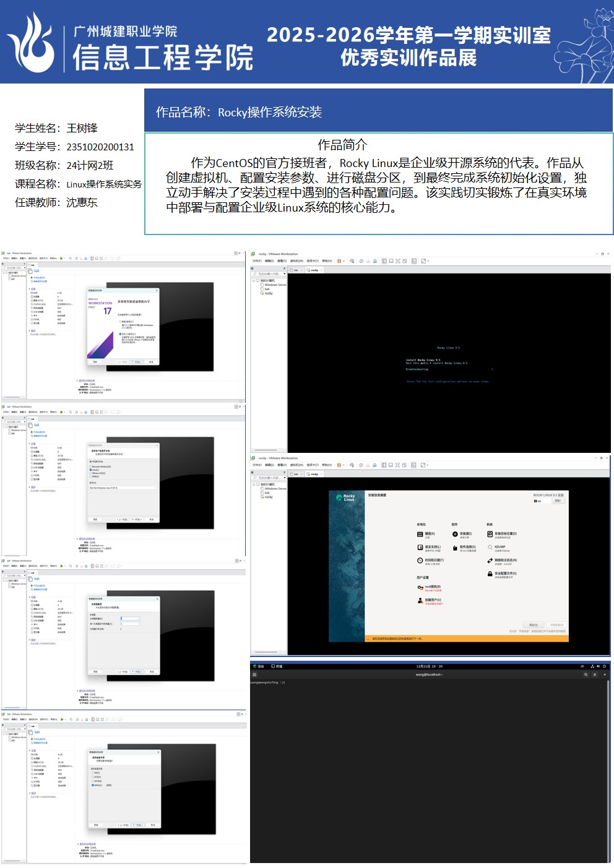Open 时间和日期 clock icon in installer

(420, 561)
